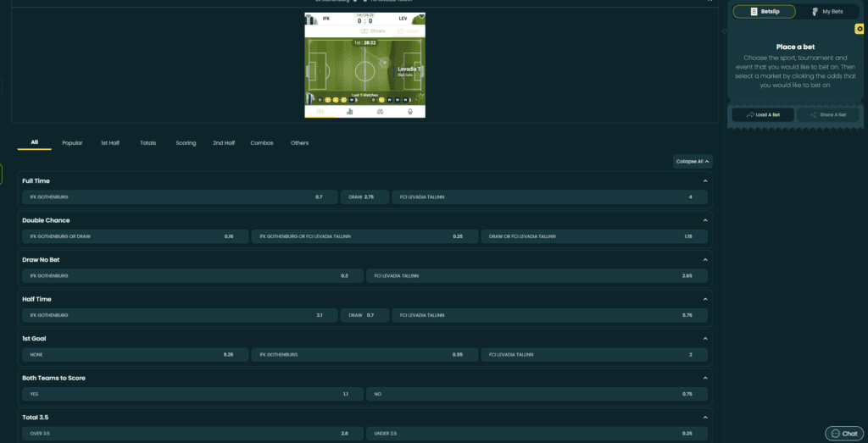
Task: Bet on FCI Levadia Tallinn Half Time 5.75
Action: pos(549,315)
